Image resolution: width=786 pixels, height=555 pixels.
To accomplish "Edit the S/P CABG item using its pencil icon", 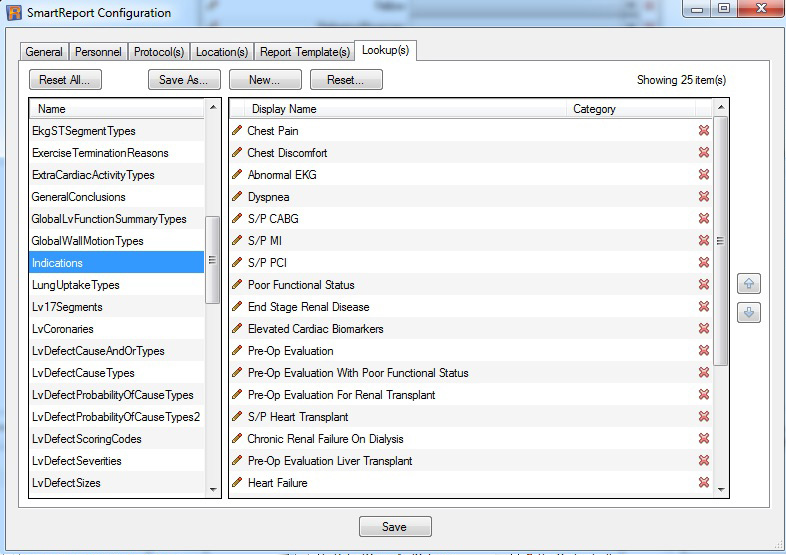I will [x=237, y=218].
